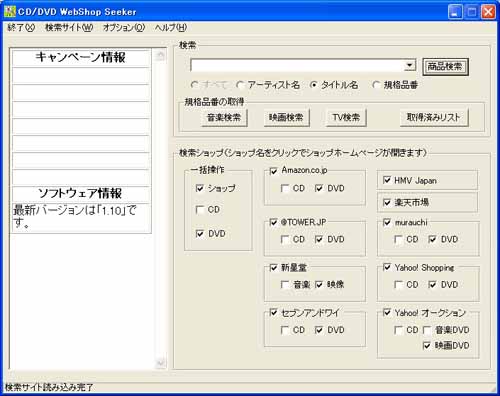Screen dimensions: 500x396
Task: Toggle the 一括操作 DVD checkbox
Action: (200, 234)
